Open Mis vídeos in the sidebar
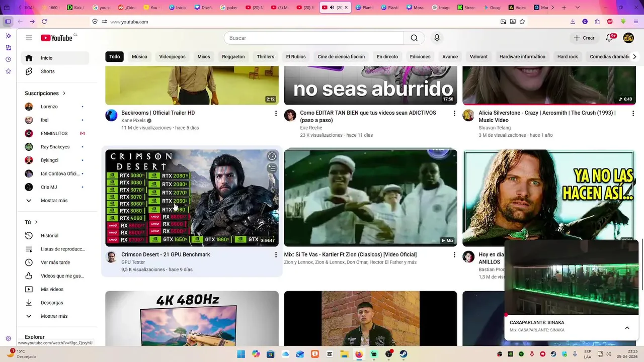Viewport: 644px width, 362px height. tap(55, 289)
